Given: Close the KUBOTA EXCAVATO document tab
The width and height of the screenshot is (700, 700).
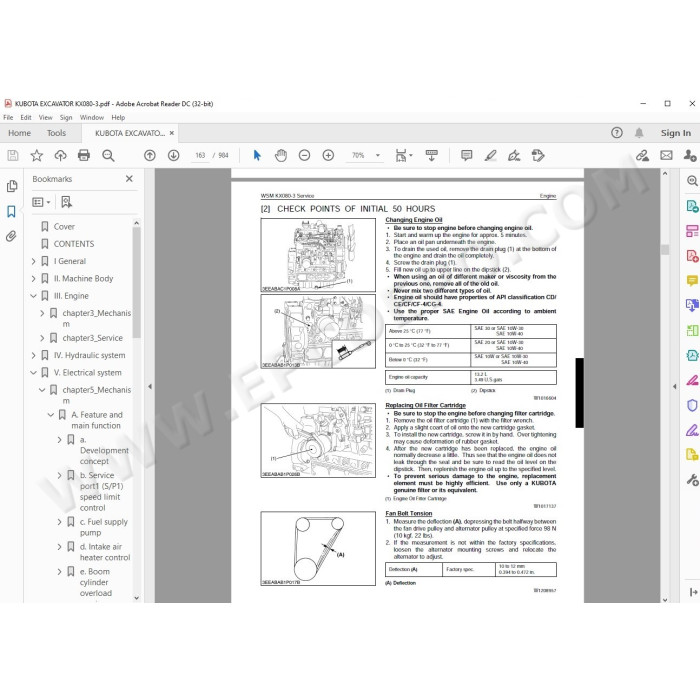Looking at the screenshot, I should point(171,133).
